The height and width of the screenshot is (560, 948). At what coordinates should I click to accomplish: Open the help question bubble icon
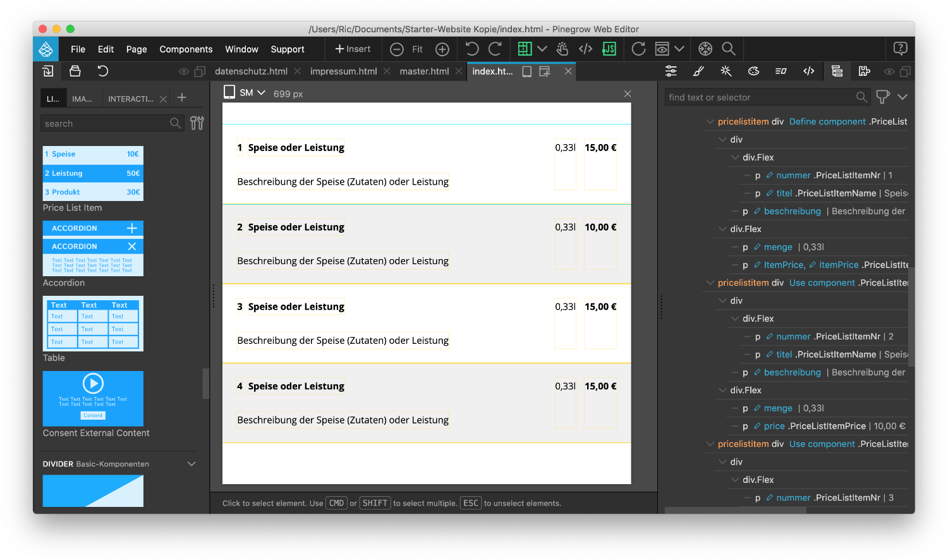[x=901, y=49]
